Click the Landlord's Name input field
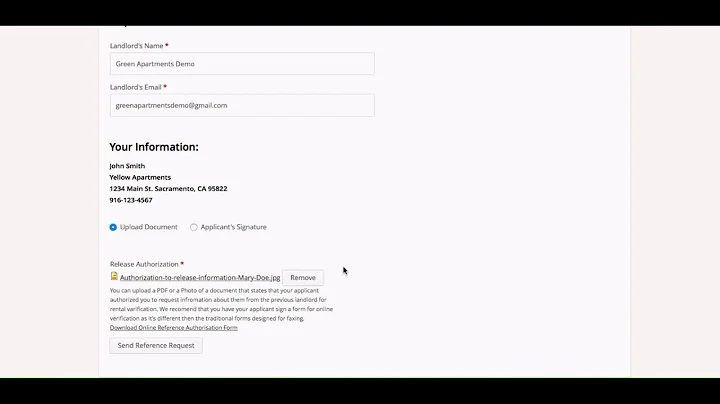The image size is (720, 404). [242, 64]
